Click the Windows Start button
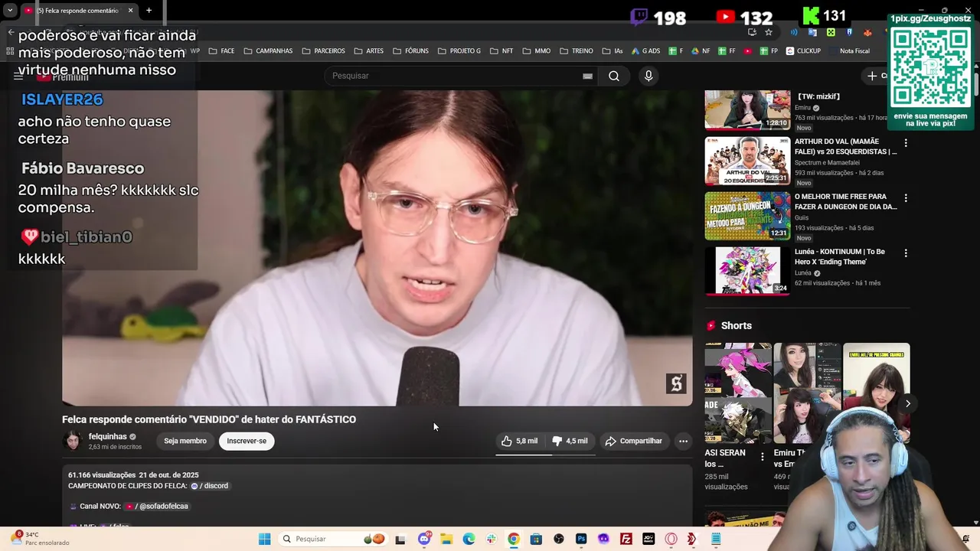Screen dimensions: 980x551 click(264, 539)
